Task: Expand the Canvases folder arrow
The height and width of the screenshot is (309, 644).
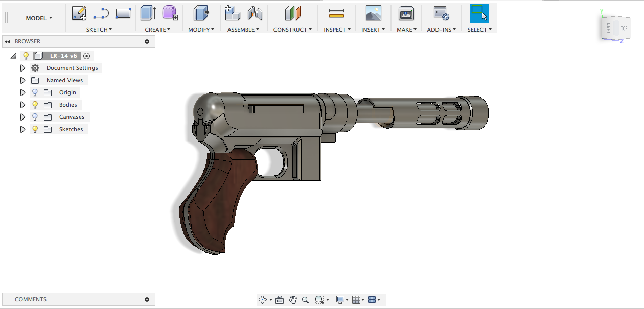Action: [22, 117]
